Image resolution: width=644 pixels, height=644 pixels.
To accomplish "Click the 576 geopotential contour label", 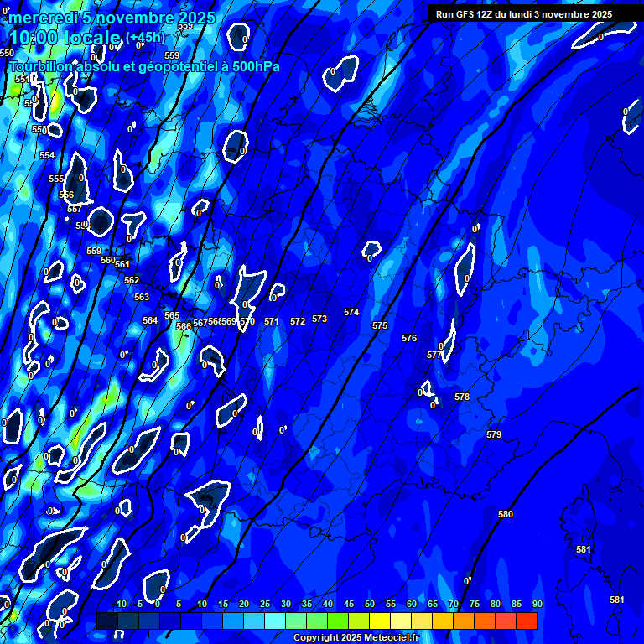I will 409,338.
